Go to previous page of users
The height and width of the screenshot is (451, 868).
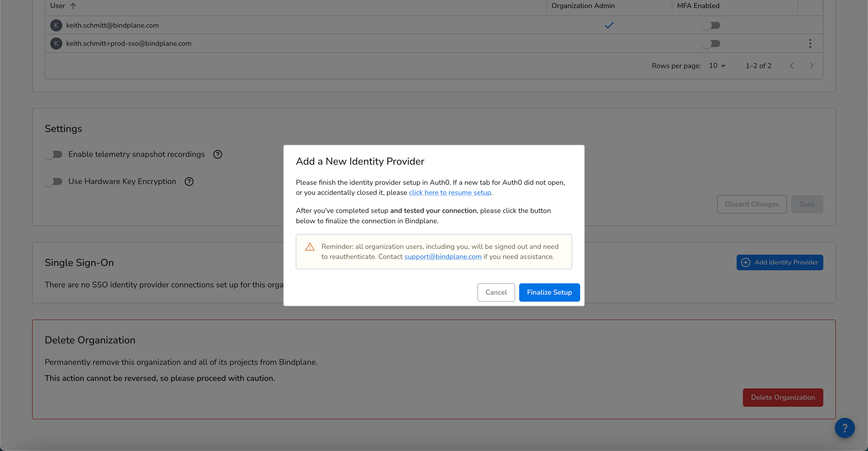coord(792,66)
